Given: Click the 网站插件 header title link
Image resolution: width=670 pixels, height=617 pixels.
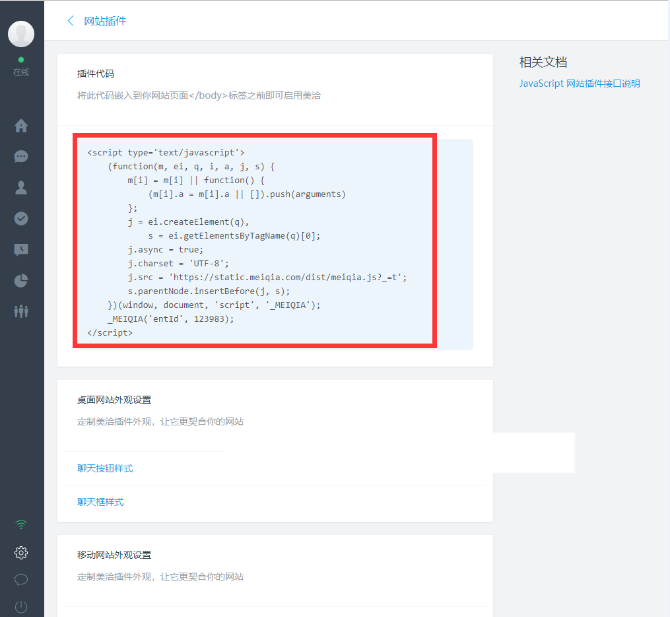Looking at the screenshot, I should point(105,21).
